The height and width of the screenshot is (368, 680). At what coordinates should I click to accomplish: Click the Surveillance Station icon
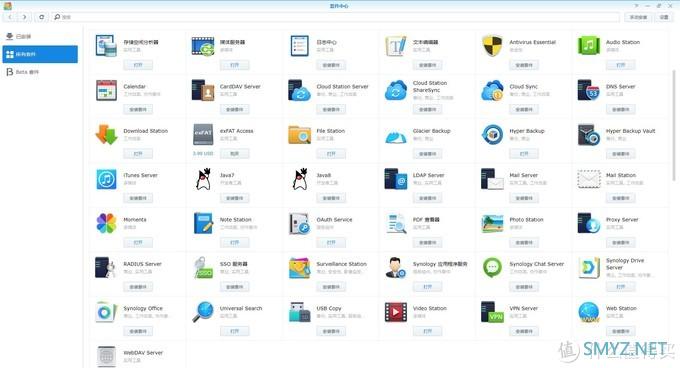[299, 267]
